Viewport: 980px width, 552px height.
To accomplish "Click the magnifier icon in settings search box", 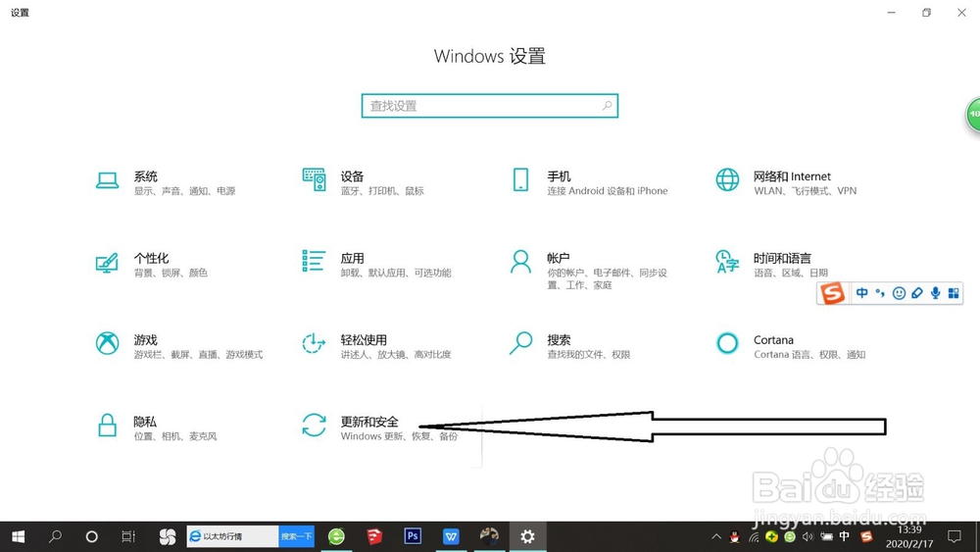I will 607,106.
